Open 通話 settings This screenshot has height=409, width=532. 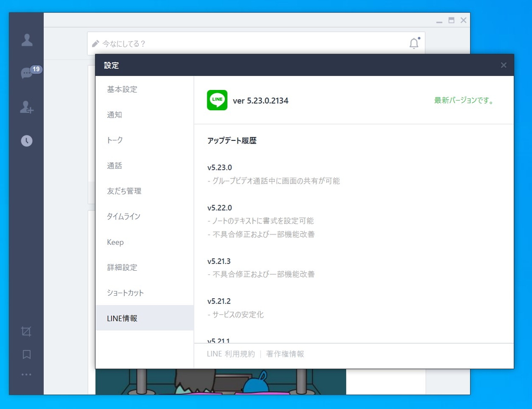click(114, 166)
